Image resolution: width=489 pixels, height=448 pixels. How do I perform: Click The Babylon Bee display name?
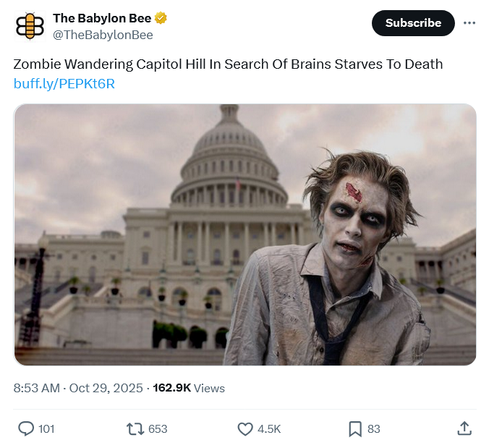pos(102,19)
